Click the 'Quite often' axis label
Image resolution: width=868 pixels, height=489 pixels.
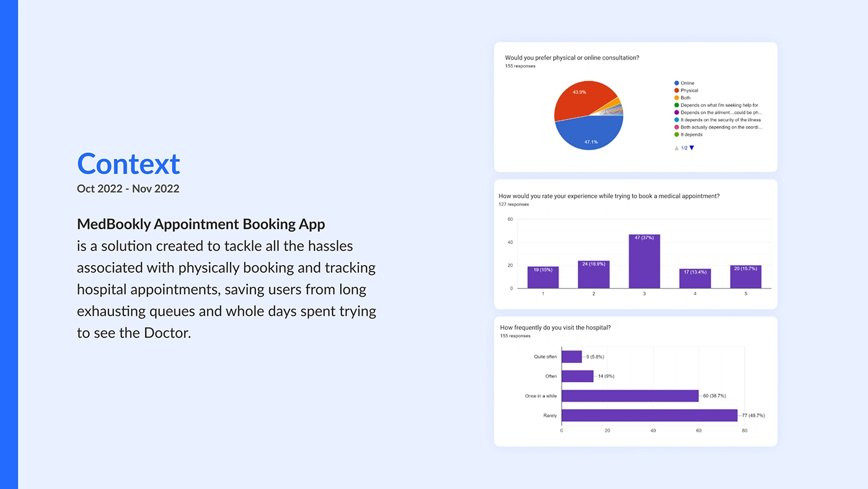click(x=546, y=357)
